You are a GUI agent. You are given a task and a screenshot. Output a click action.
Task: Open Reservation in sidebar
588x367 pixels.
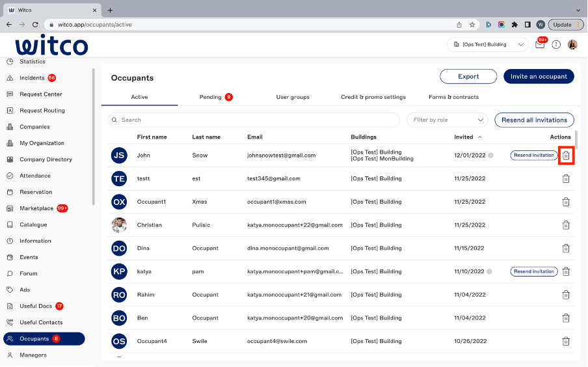pos(36,192)
